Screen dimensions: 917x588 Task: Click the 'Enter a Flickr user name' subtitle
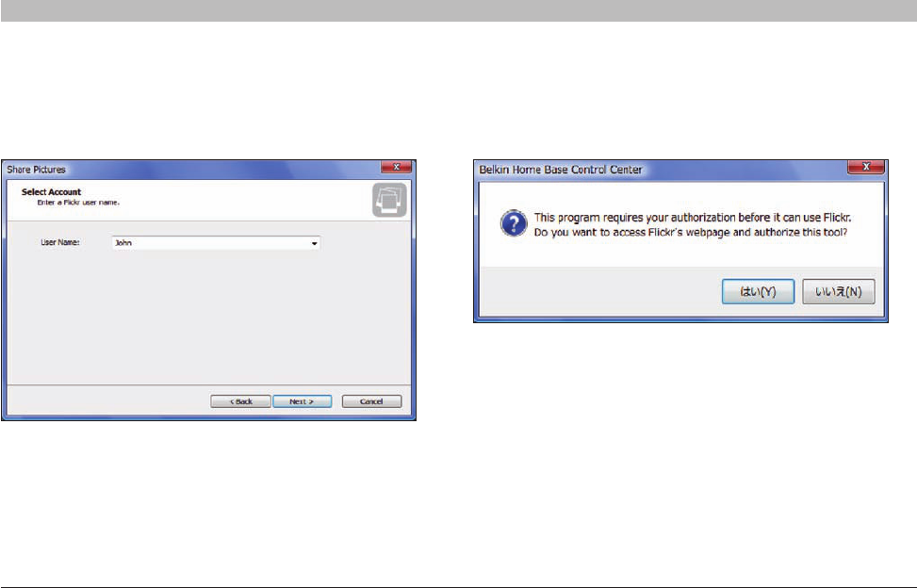(78, 203)
